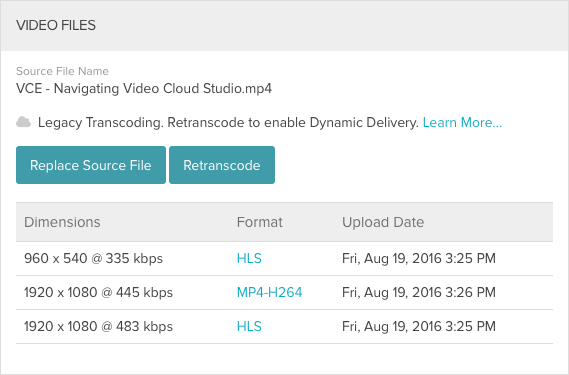Click the Format column header

[259, 222]
